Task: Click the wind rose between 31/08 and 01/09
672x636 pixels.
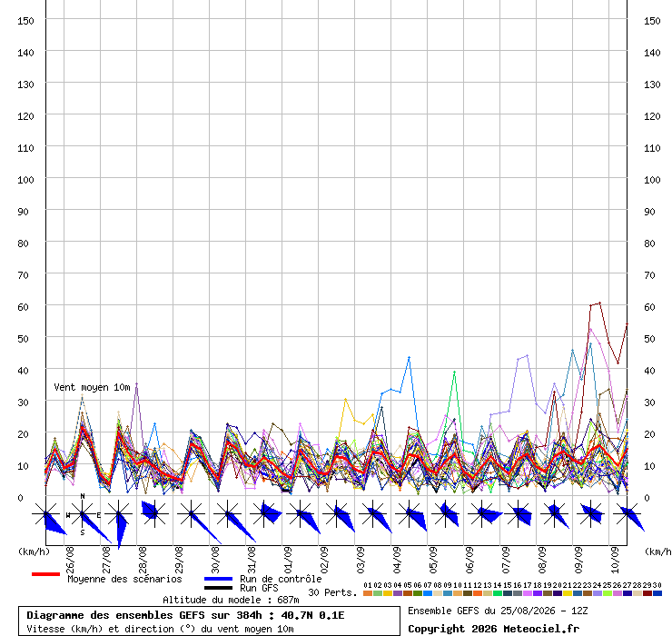Action: point(264,513)
